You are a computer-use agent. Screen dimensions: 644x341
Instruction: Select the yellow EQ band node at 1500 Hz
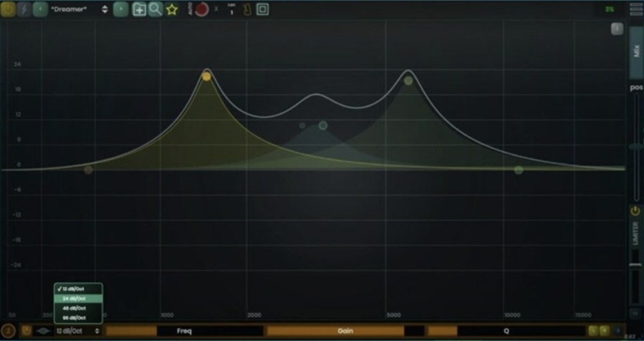click(x=207, y=77)
